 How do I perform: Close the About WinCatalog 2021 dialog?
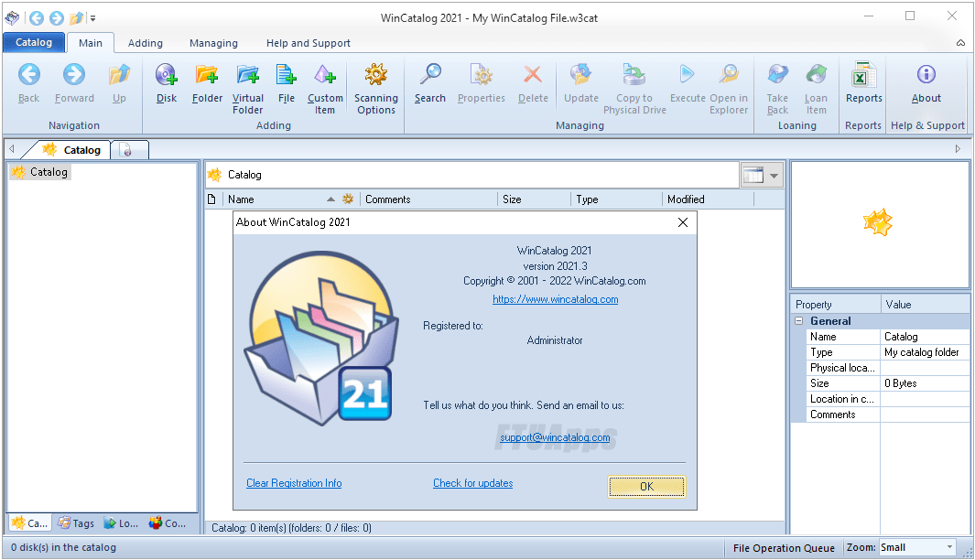coord(682,222)
